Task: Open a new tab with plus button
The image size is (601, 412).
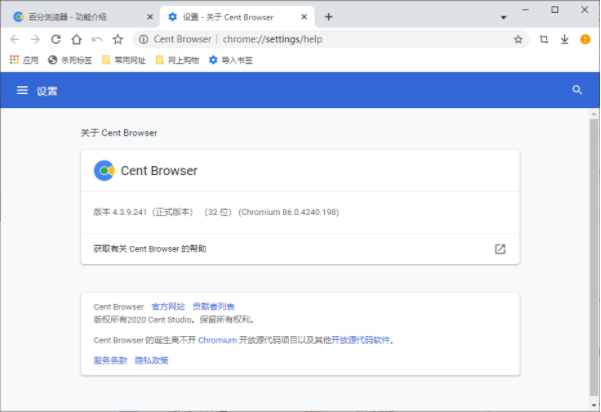Action: [328, 17]
